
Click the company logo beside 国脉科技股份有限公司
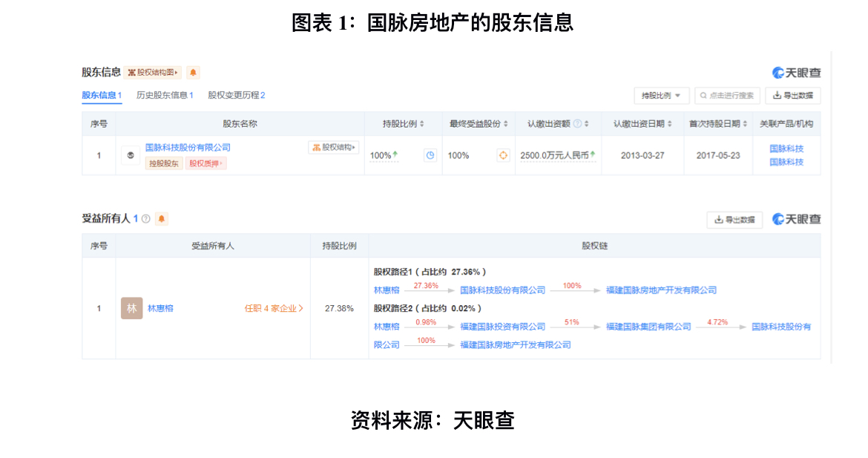(131, 156)
